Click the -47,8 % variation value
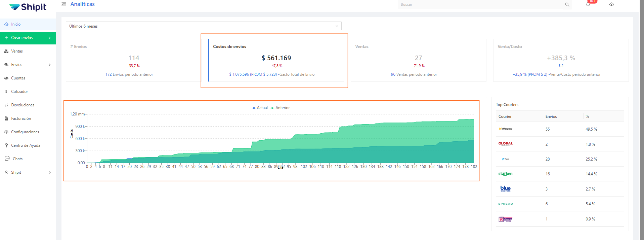The width and height of the screenshot is (644, 240). click(276, 66)
